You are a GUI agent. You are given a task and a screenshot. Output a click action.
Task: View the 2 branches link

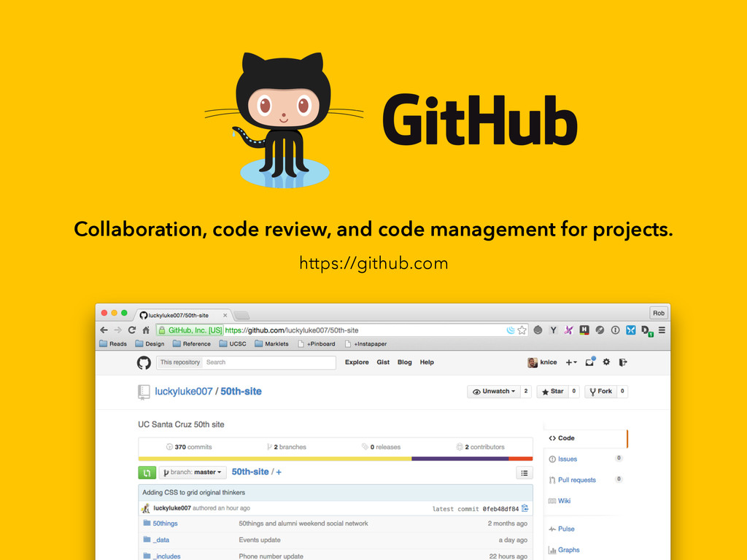[x=286, y=447]
